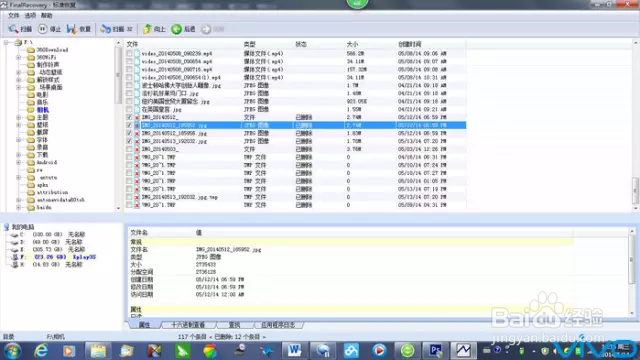This screenshot has height=360, width=640.
Task: Select the 音乐 folder in tree
Action: (x=42, y=102)
